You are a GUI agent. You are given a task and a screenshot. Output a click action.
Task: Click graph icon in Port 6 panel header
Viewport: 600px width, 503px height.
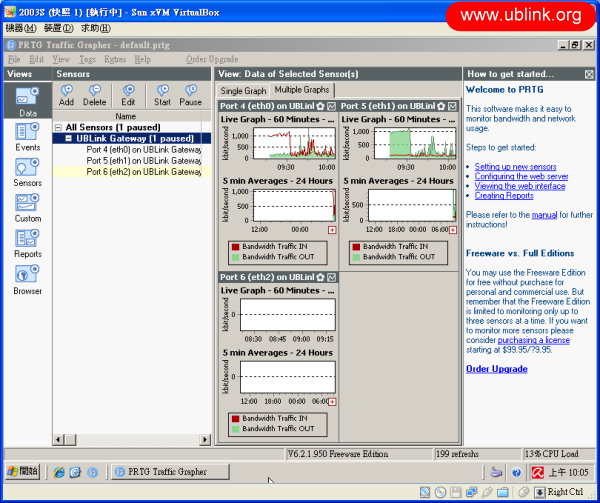click(331, 277)
